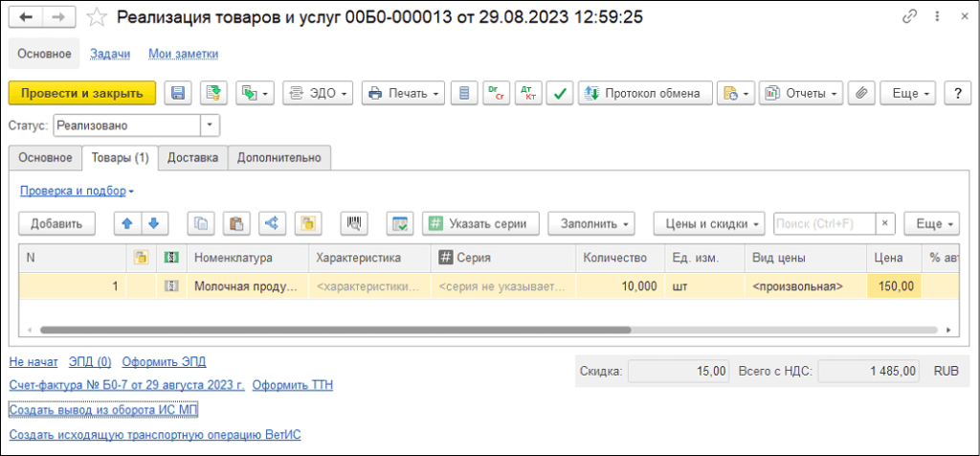Open the create-based-on dropdown icon

pos(255,93)
